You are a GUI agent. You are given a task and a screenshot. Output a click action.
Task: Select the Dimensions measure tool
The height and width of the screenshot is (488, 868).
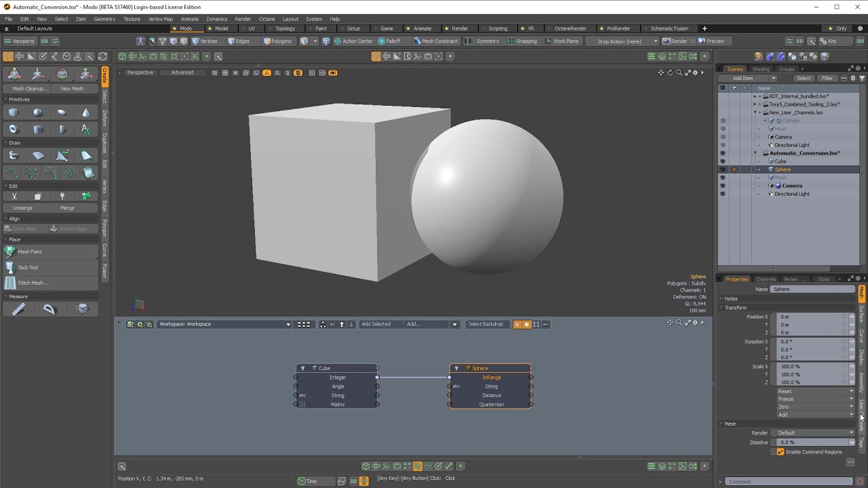pyautogui.click(x=82, y=309)
